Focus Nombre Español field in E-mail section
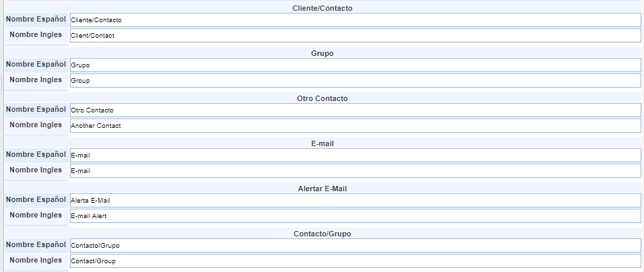The image size is (644, 272). pos(355,156)
